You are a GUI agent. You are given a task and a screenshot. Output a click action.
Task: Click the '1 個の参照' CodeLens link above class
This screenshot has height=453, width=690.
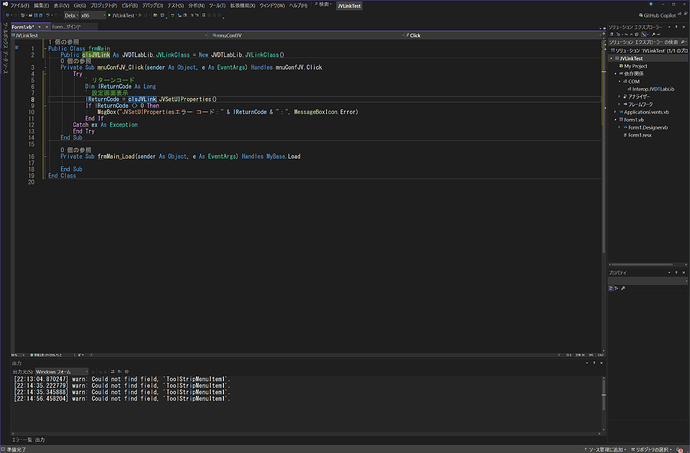[x=64, y=42]
